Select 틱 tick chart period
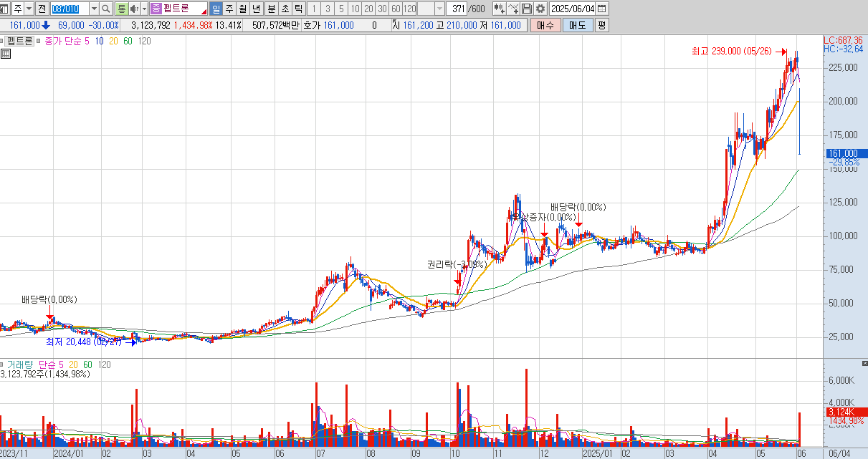868x459 pixels. 298,9
